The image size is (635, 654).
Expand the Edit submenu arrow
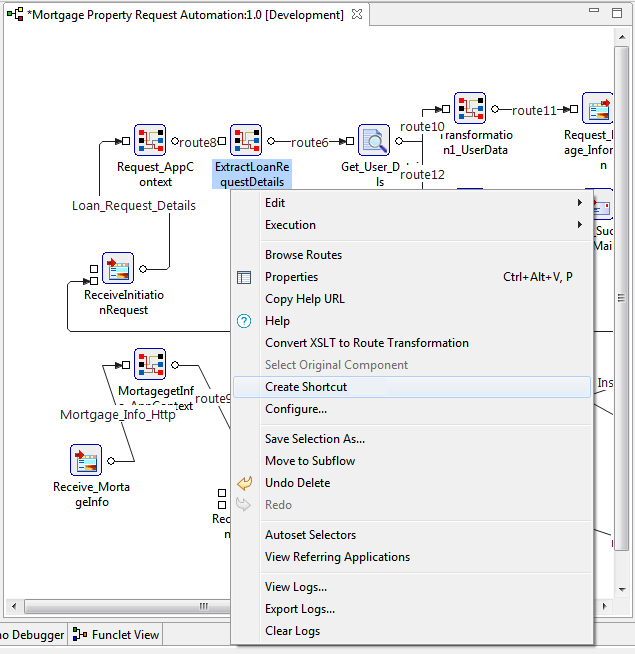[x=580, y=203]
